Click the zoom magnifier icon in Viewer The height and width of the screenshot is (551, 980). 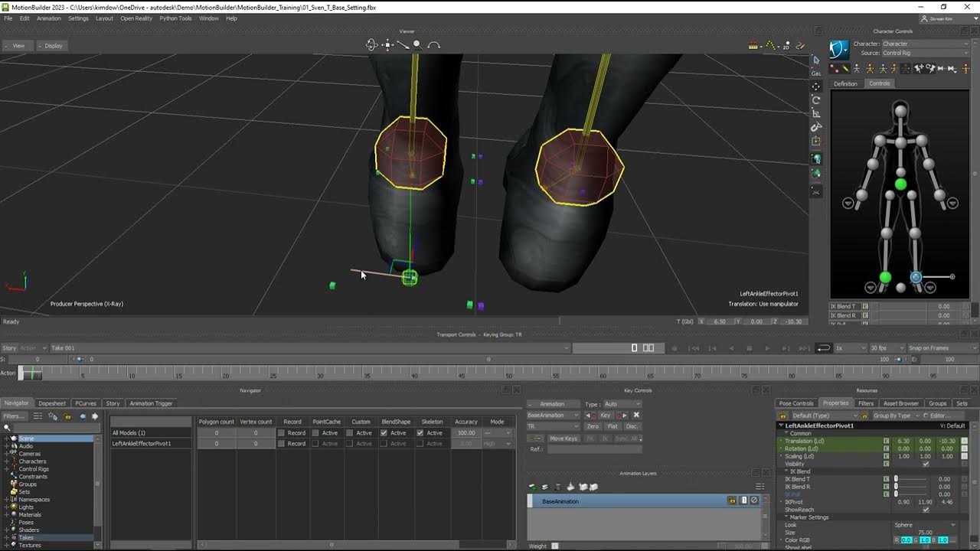pos(417,45)
